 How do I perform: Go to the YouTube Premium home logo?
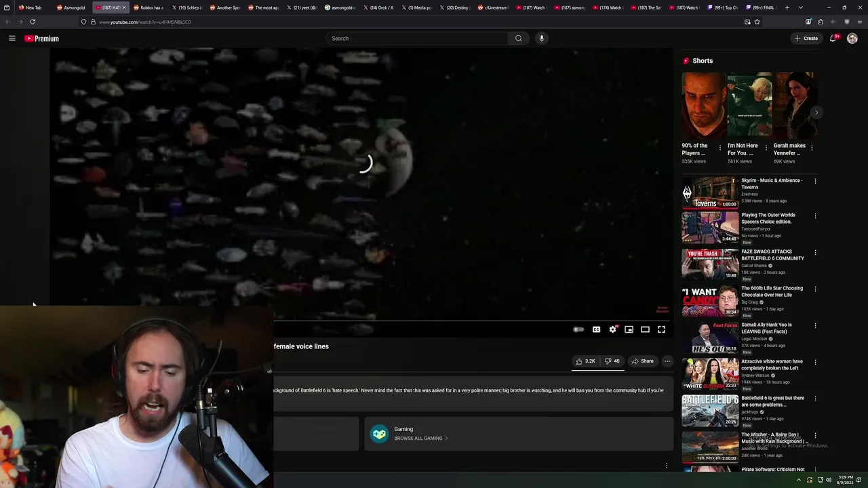[41, 39]
